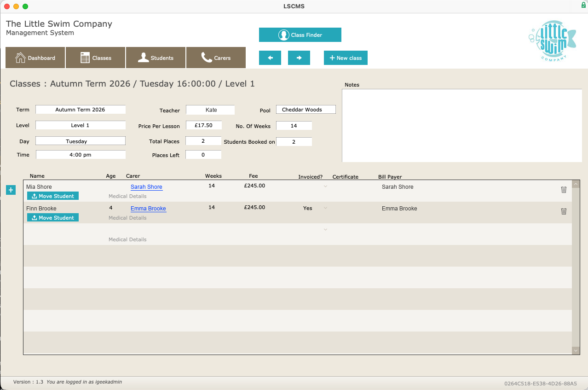
Task: Go to the Carers tab
Action: click(x=216, y=58)
